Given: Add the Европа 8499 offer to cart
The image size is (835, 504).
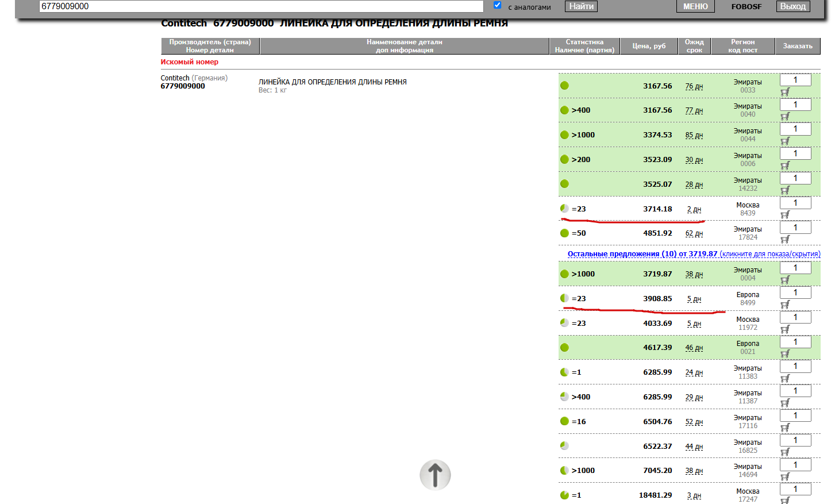Looking at the screenshot, I should click(x=785, y=305).
